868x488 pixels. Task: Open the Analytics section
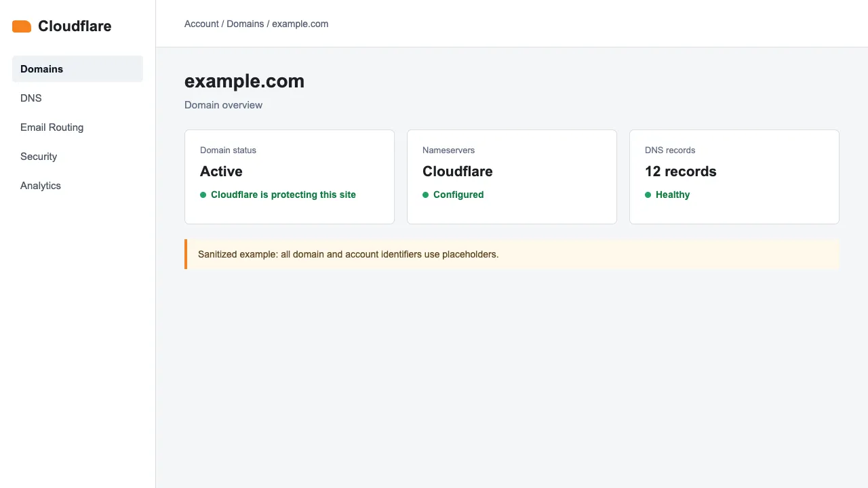[77, 186]
